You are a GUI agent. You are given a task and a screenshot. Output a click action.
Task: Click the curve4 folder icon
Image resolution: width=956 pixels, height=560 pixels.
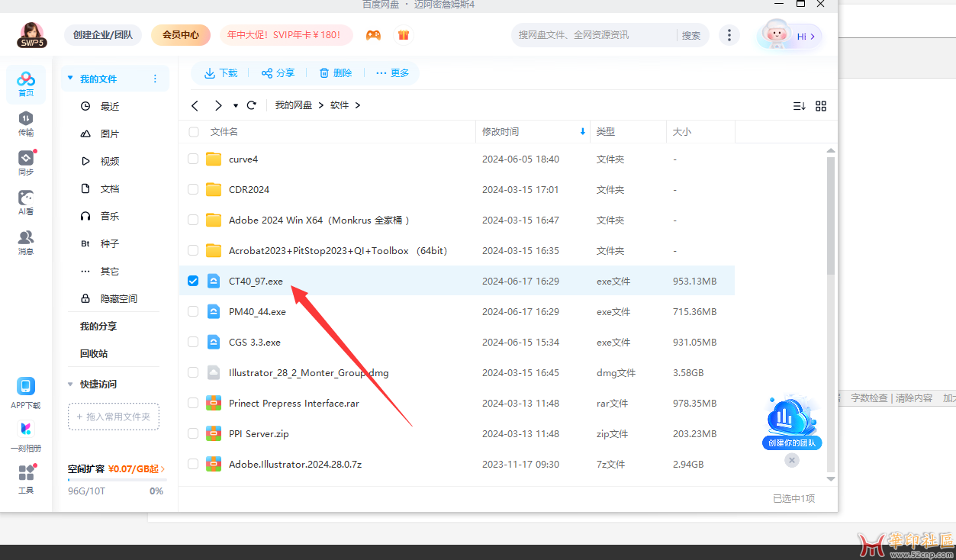pyautogui.click(x=214, y=159)
